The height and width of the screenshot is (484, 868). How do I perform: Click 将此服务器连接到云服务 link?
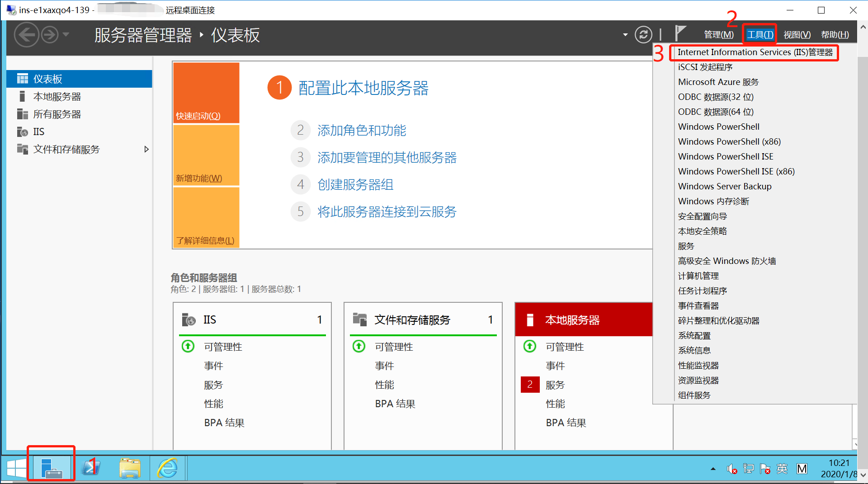pyautogui.click(x=387, y=212)
